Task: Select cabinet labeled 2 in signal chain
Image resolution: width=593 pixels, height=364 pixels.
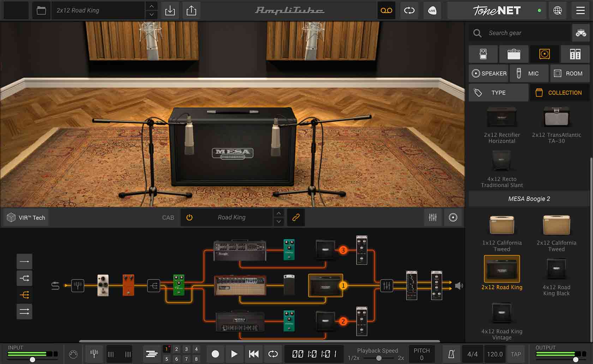Action: (325, 321)
